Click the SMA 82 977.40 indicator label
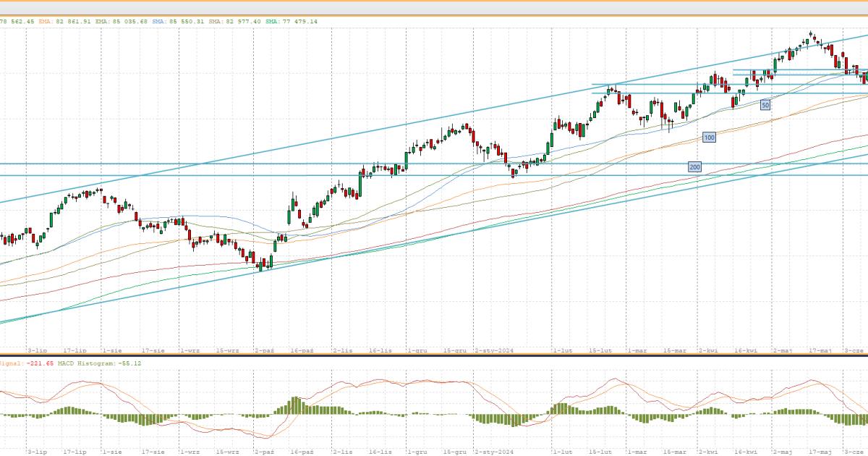The width and height of the screenshot is (868, 456). (x=234, y=22)
